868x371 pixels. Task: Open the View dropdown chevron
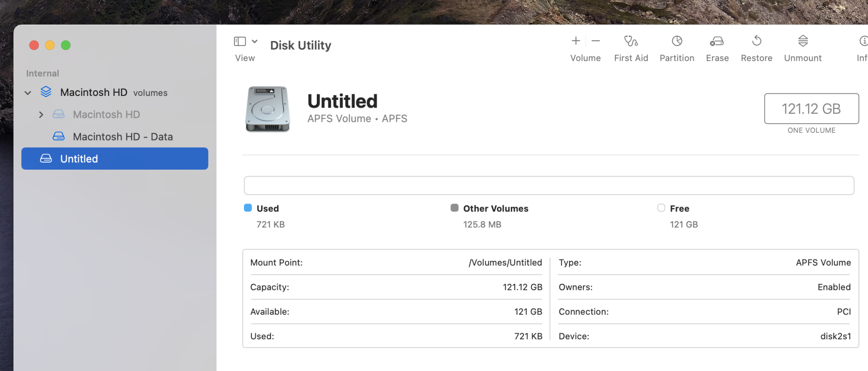pos(255,42)
